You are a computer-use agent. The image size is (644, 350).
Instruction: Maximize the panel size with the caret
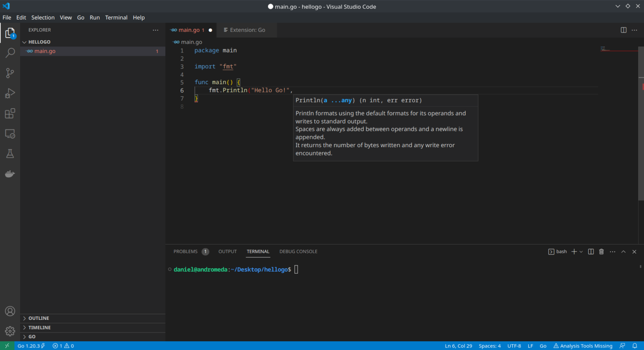click(x=623, y=251)
